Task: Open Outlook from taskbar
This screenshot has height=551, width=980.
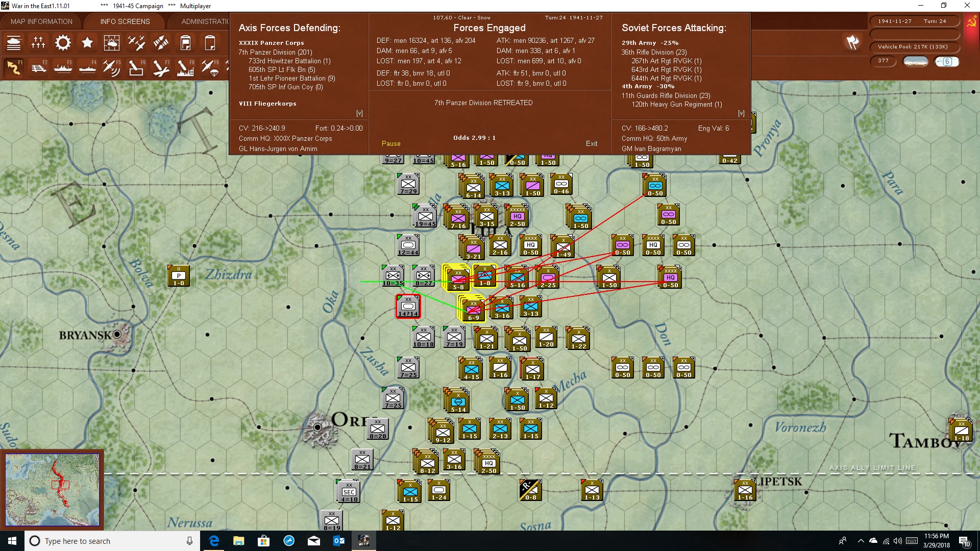Action: coord(338,541)
